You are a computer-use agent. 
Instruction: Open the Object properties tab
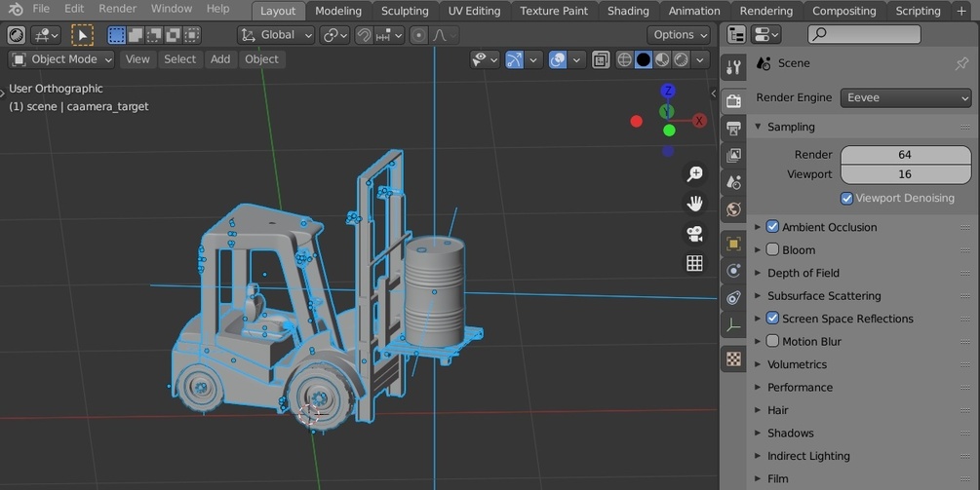(733, 244)
